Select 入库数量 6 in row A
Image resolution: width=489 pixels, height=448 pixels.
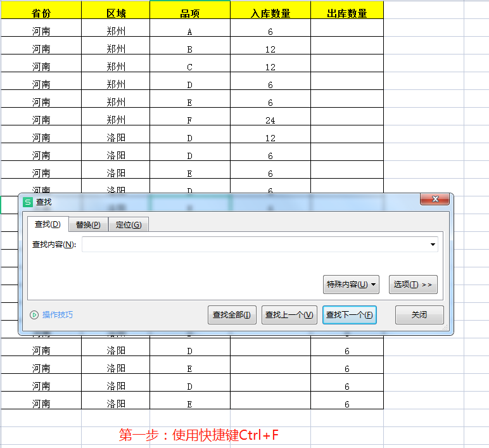[x=270, y=28]
